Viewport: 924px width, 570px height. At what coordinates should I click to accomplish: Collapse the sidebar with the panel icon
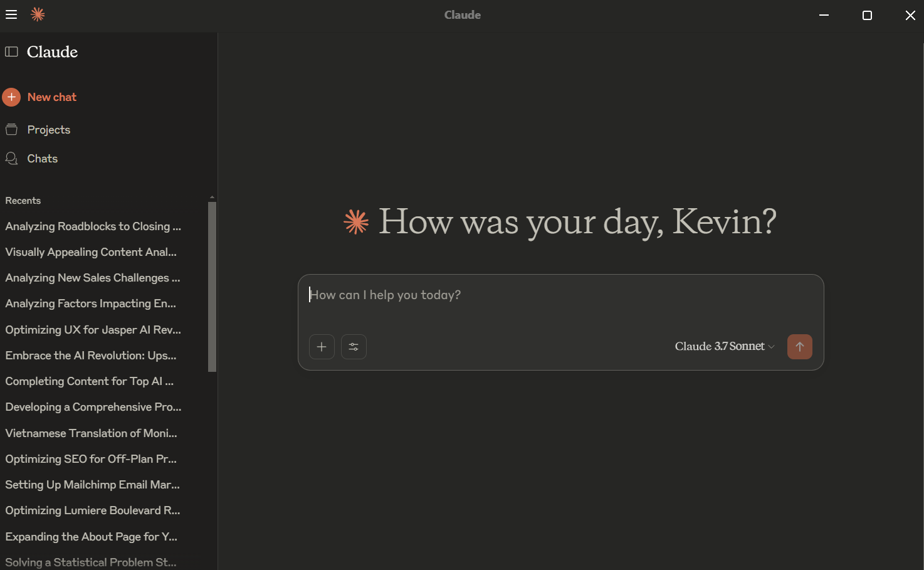coord(11,51)
